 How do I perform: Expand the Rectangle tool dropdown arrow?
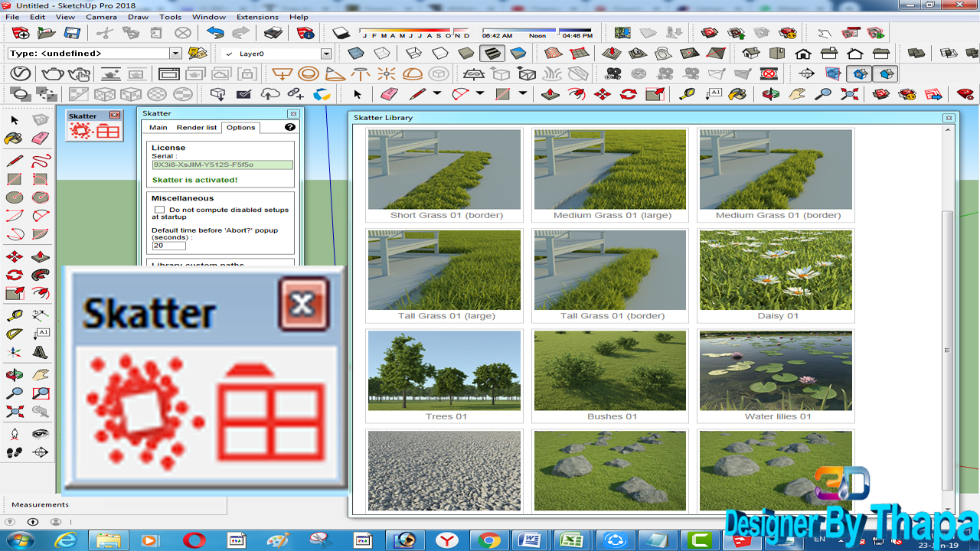pyautogui.click(x=523, y=93)
